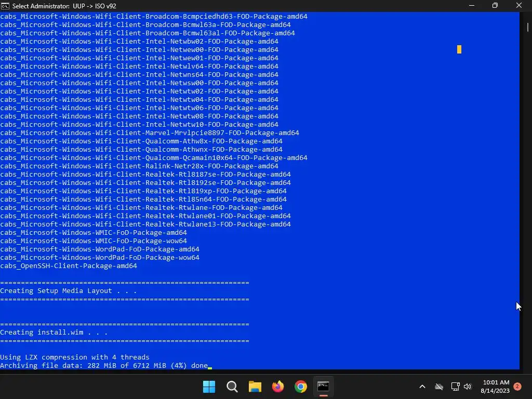
Task: Click line with Realtek-Rtl8187se package
Action: click(x=145, y=175)
